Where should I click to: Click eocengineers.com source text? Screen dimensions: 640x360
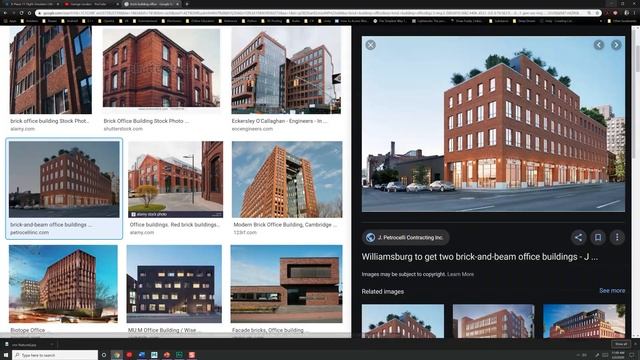click(x=252, y=129)
